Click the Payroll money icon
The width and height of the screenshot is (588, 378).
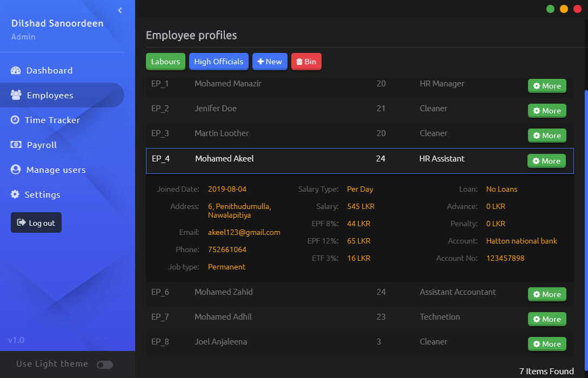pyautogui.click(x=16, y=145)
